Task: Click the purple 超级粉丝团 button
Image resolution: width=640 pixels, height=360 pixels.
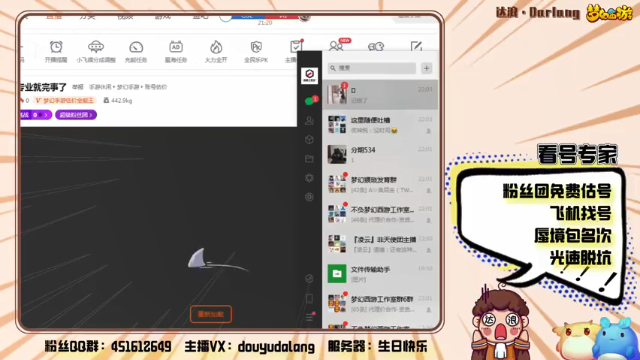Action: click(76, 115)
